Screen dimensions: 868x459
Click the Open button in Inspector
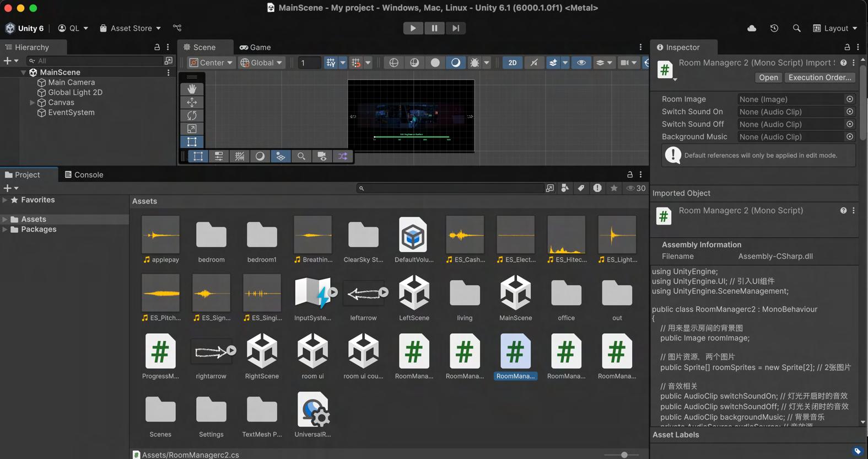[x=768, y=78]
